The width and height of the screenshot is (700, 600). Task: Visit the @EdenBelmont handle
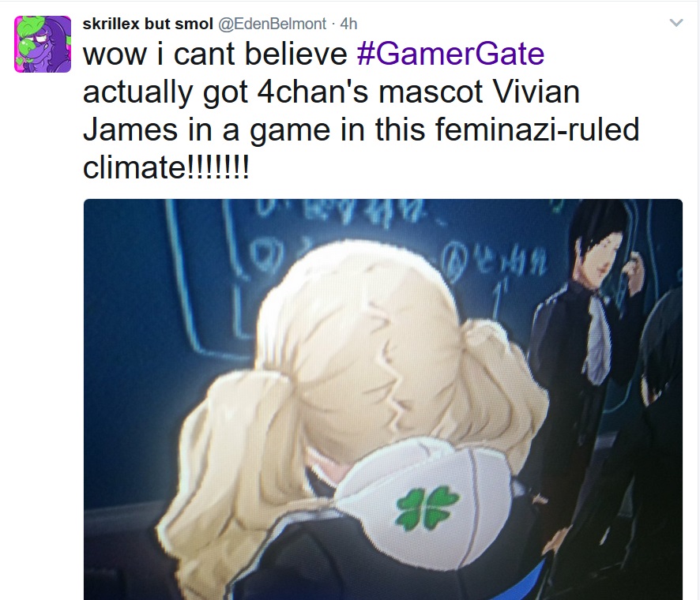pos(272,24)
